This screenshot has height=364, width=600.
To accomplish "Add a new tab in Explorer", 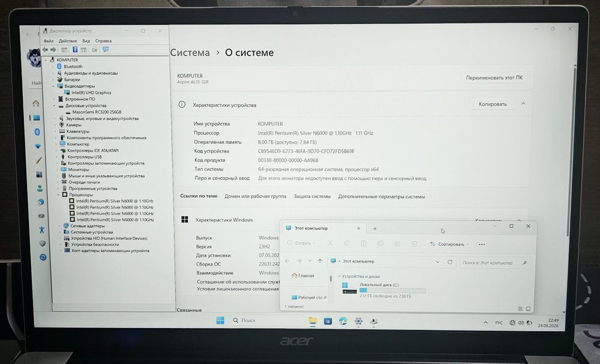I will coord(375,228).
